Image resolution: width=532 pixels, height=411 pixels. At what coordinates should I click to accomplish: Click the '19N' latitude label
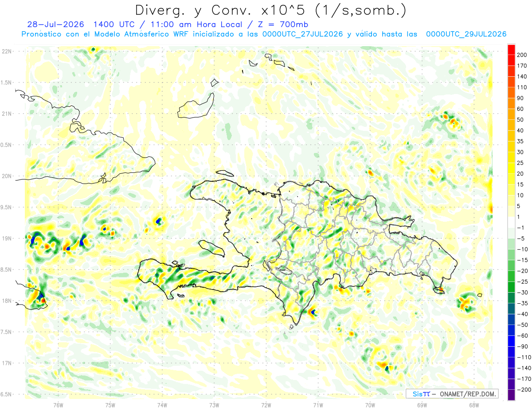tap(6, 239)
